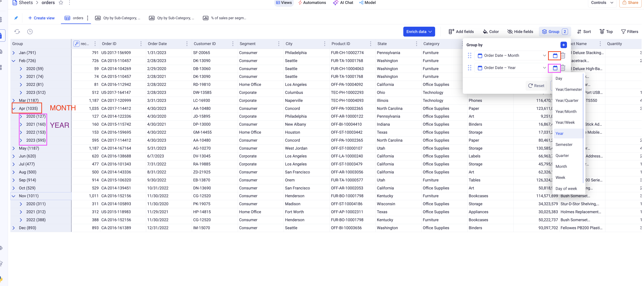
Task: Open Segment column options menu
Action: 279,44
